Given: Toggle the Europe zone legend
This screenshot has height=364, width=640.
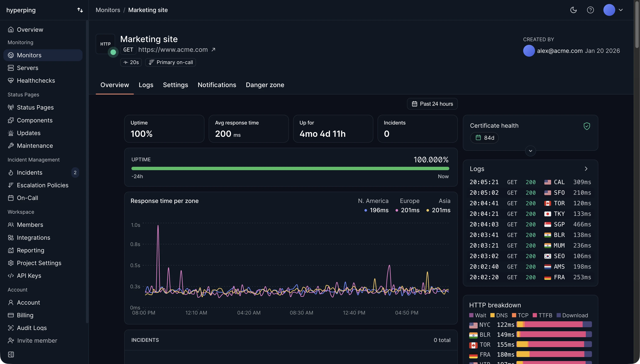Looking at the screenshot, I should (x=407, y=205).
